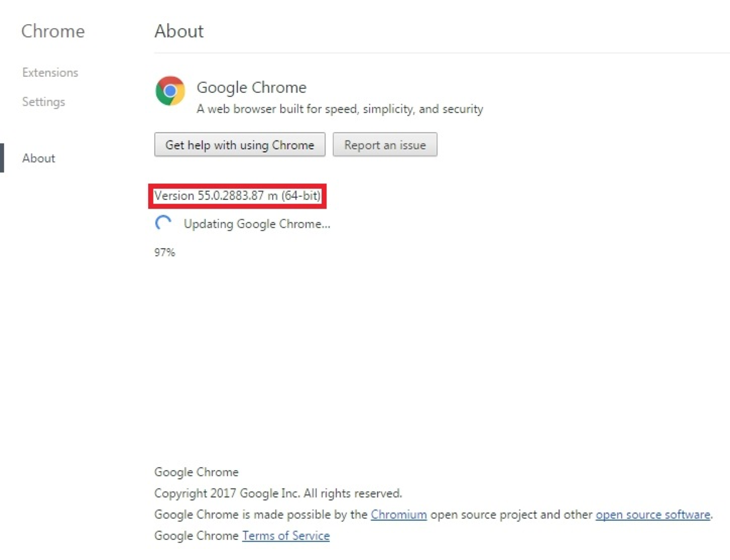Click the About page heading

179,31
